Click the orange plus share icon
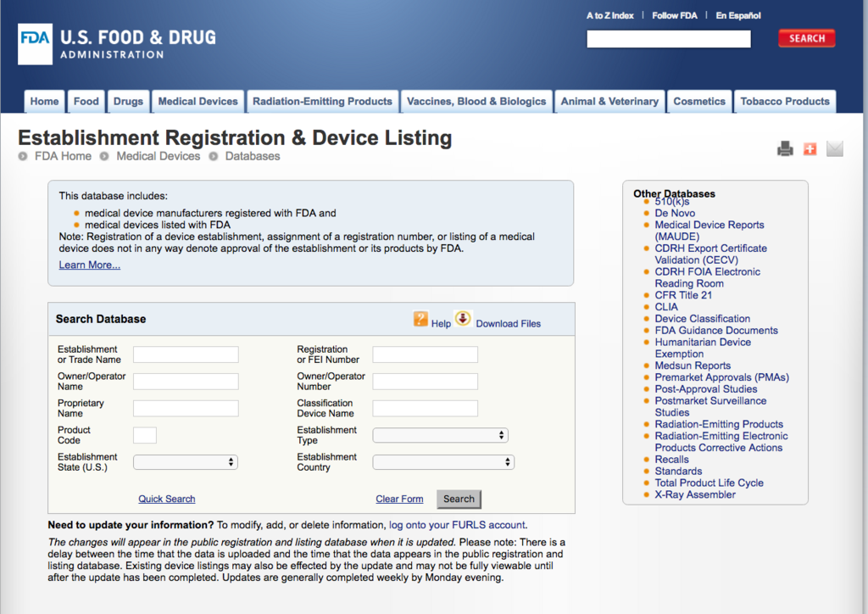The image size is (868, 614). 810,149
